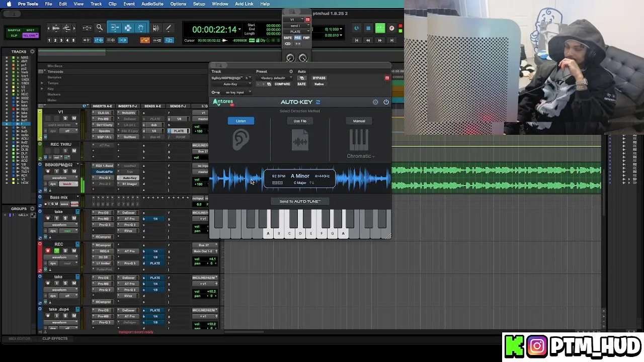The image size is (644, 362).
Task: Click the plugin automation enable icon under Auto
Action: (302, 78)
